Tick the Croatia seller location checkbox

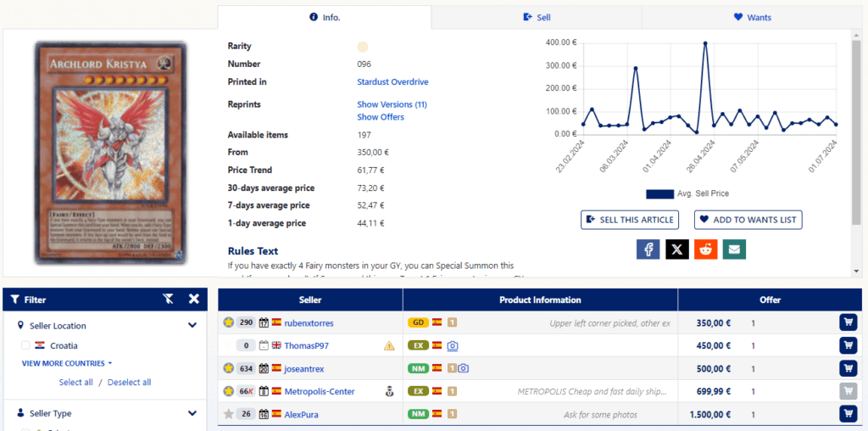25,345
